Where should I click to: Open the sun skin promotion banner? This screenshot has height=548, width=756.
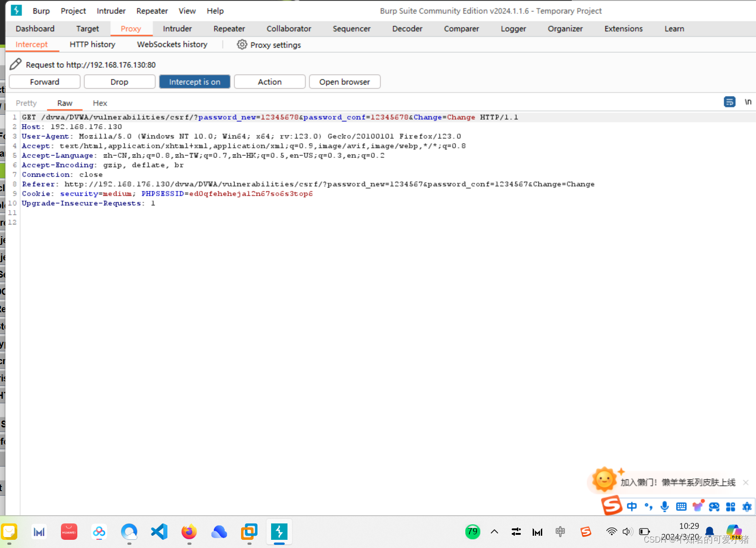pyautogui.click(x=669, y=482)
